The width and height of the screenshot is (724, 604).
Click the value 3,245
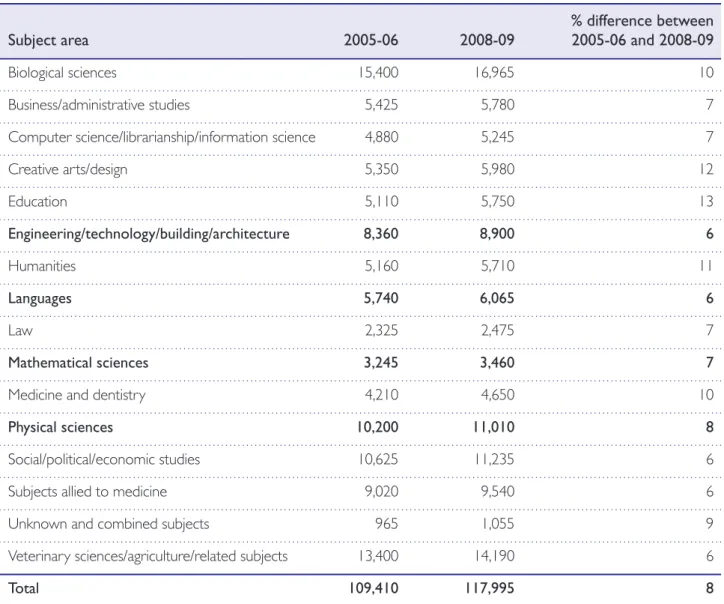point(381,362)
